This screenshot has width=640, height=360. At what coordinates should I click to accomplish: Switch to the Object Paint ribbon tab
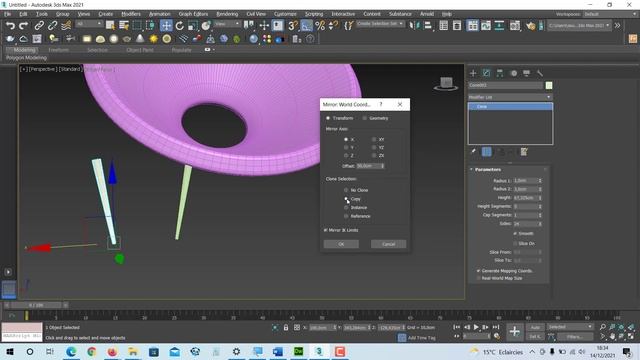tap(140, 50)
